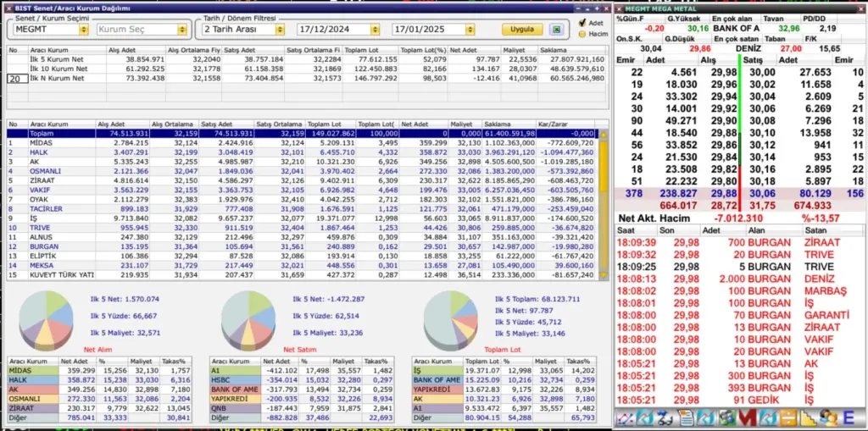This screenshot has height=431, width=868.
Task: Open the Kurum Seç broker dropdown
Action: point(181,30)
